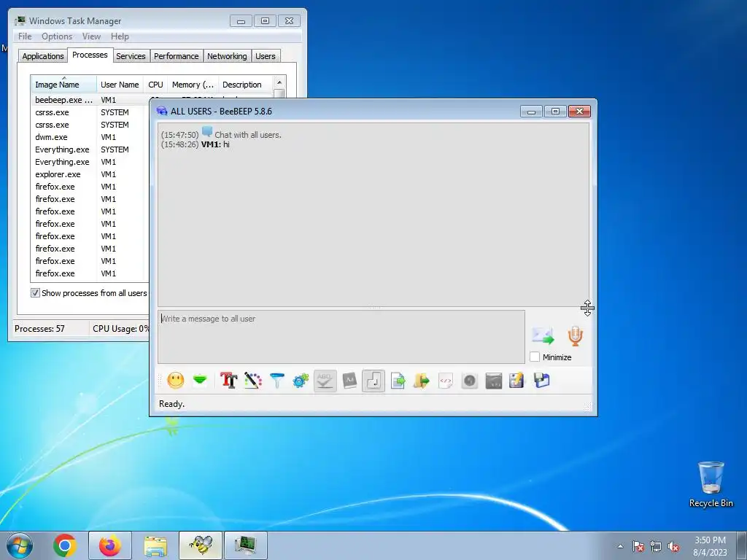
Task: Click the network icon in system tray
Action: click(656, 546)
